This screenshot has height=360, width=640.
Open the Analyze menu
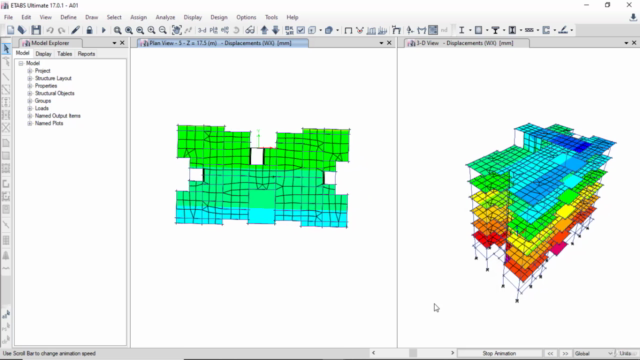[165, 17]
